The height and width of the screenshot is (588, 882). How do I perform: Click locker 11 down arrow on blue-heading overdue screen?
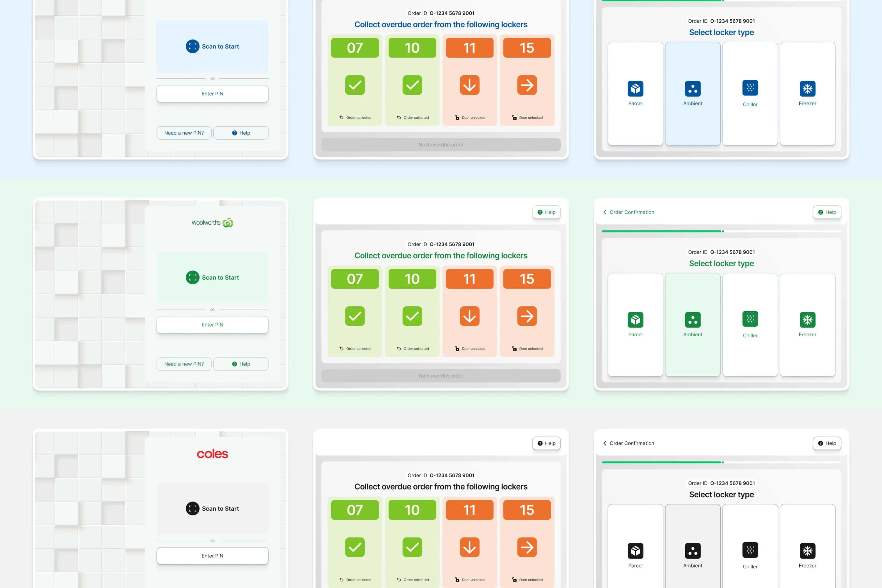click(x=470, y=85)
